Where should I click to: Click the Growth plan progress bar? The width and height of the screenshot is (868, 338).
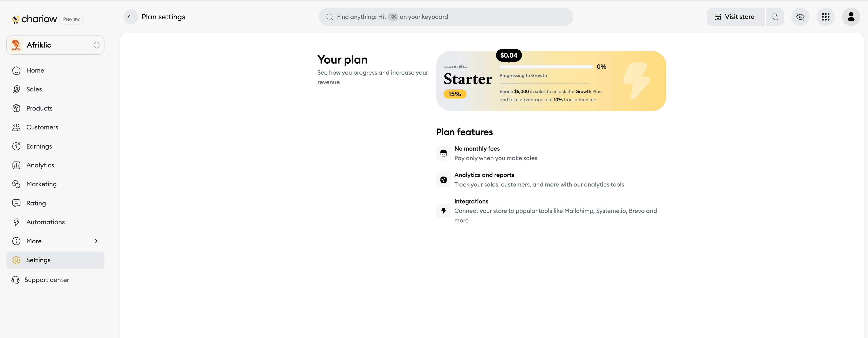(x=546, y=67)
